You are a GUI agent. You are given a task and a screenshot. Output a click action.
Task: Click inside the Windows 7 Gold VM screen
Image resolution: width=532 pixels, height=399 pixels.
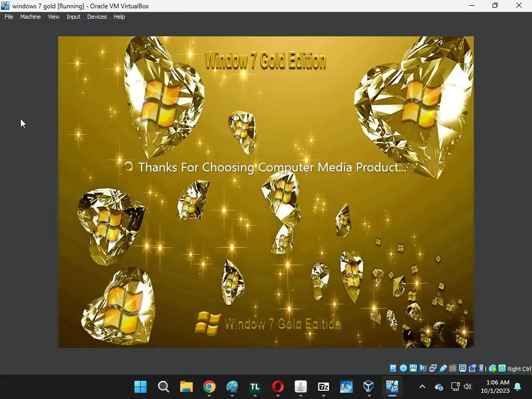(x=266, y=192)
